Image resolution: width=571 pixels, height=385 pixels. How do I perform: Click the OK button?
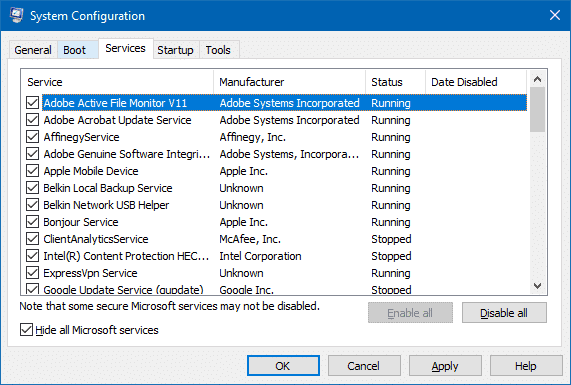pos(283,366)
